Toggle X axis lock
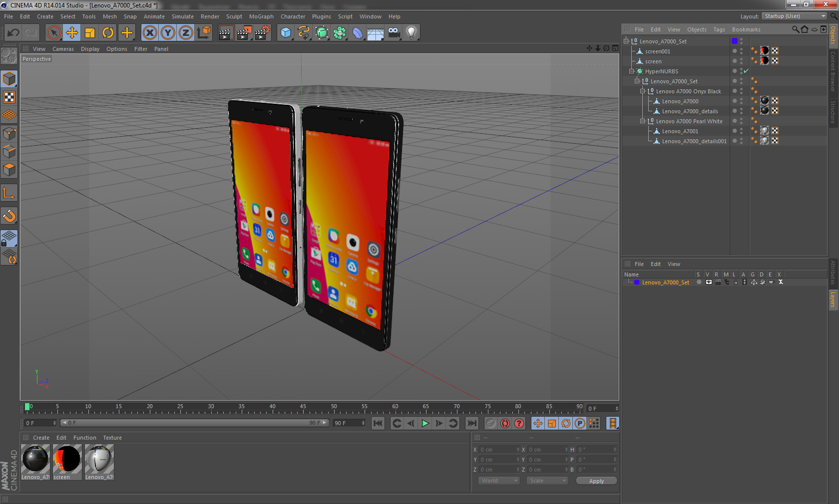 pyautogui.click(x=149, y=33)
